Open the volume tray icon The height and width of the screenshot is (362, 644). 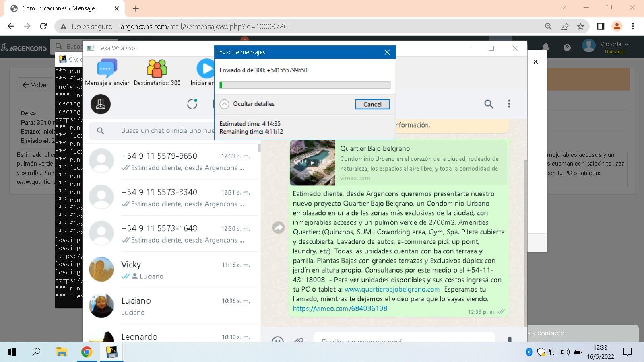565,352
